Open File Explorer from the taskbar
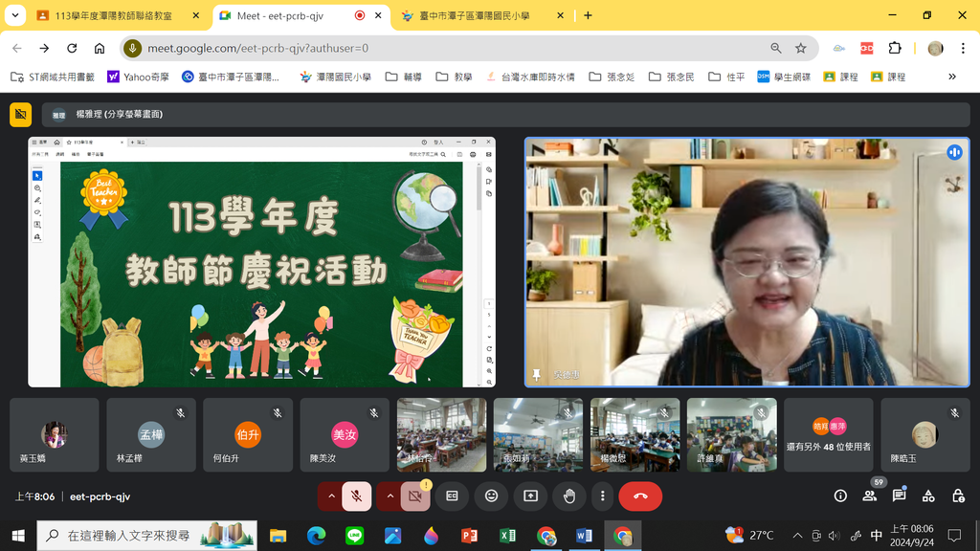Screen dimensions: 980x551 pos(278,536)
